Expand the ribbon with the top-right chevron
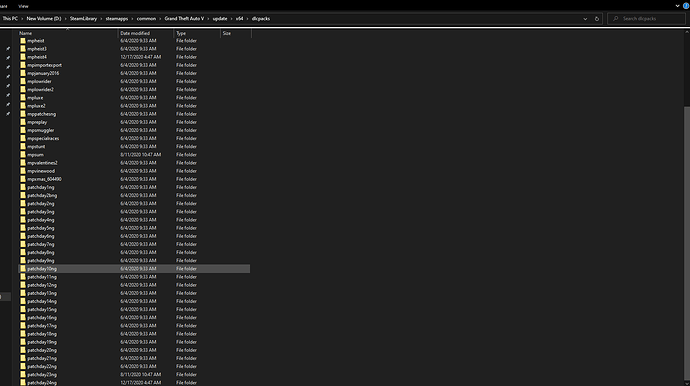Image resolution: width=690 pixels, height=386 pixels. point(677,6)
